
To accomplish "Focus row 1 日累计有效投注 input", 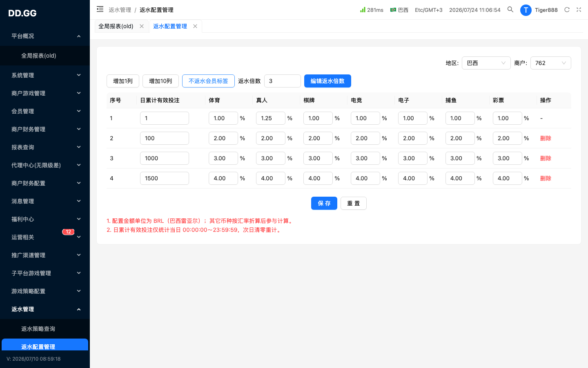I will [x=165, y=118].
